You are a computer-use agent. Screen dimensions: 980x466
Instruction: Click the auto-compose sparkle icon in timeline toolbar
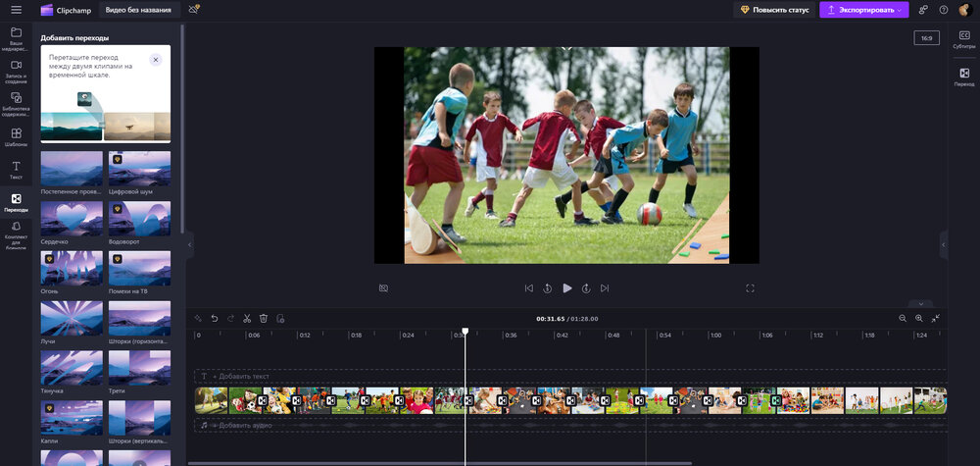point(198,319)
